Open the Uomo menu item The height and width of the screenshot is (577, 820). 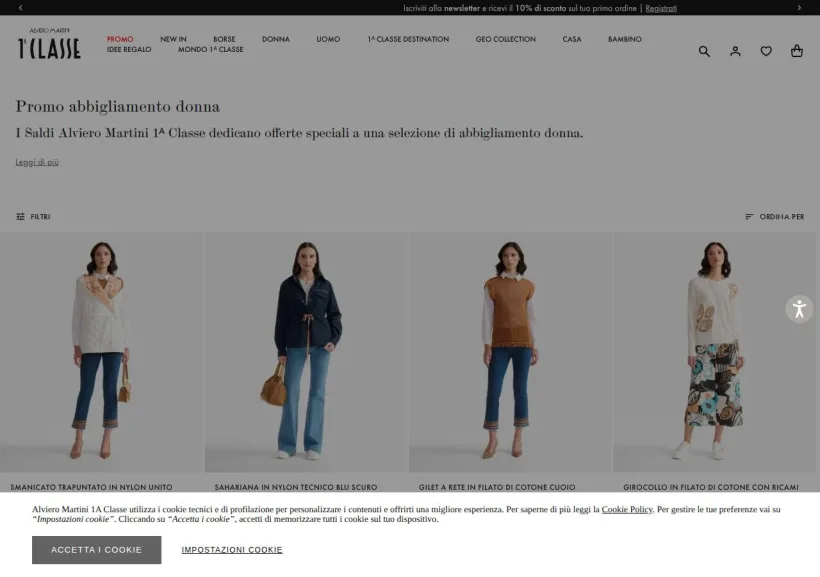(328, 39)
